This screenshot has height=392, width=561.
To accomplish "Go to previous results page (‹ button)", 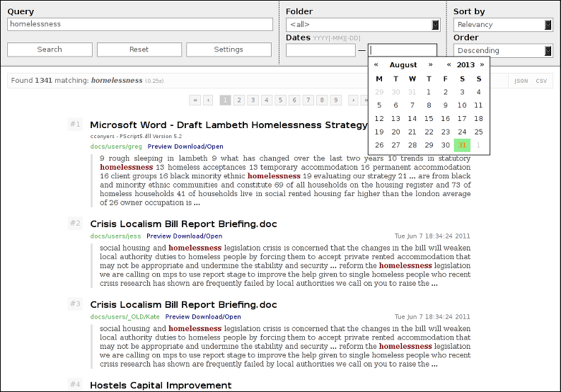I will [208, 100].
